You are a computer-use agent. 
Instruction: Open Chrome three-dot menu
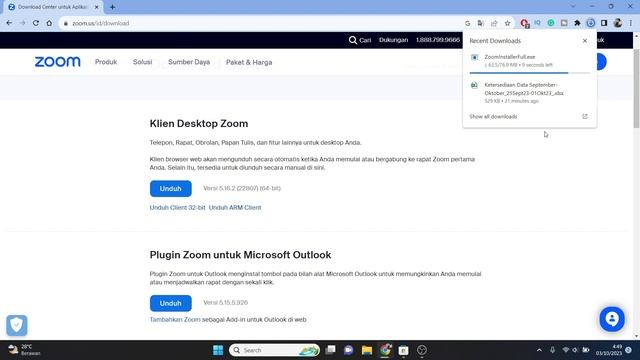click(631, 23)
